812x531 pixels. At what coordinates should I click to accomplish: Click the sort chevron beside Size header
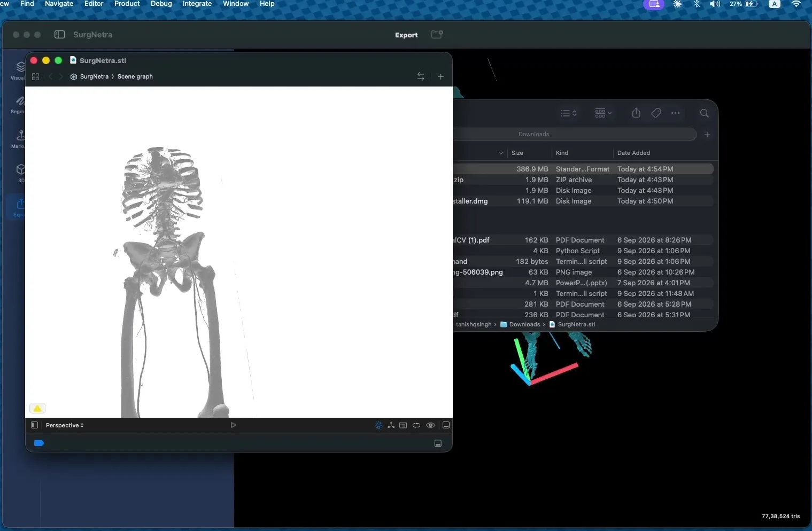tap(500, 153)
